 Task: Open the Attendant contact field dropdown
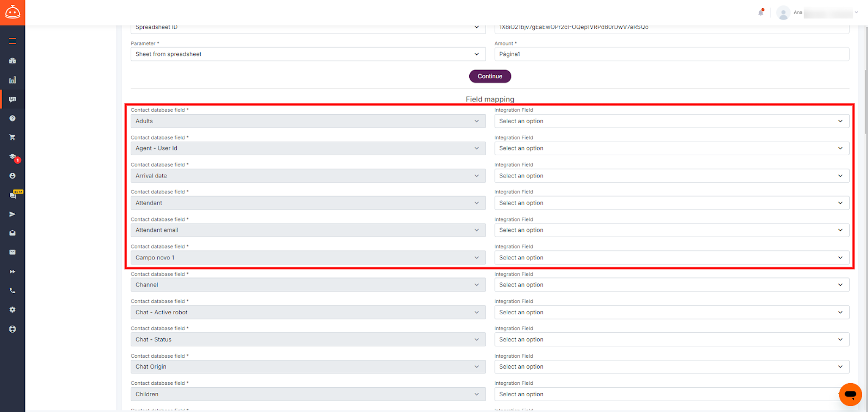308,203
